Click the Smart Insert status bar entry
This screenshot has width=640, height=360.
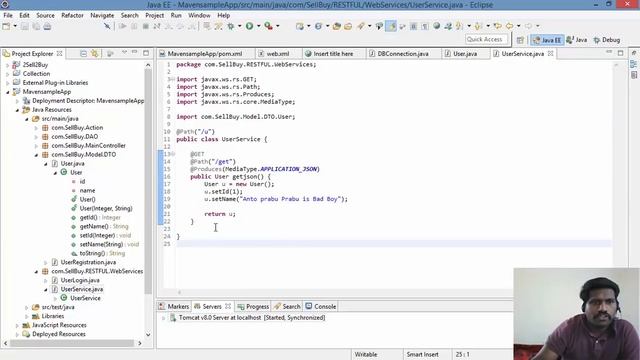point(422,355)
